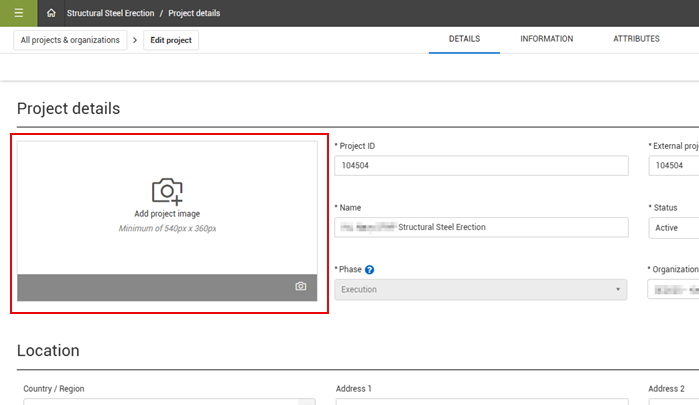
Task: Click the Phase help question mark icon
Action: [x=370, y=270]
